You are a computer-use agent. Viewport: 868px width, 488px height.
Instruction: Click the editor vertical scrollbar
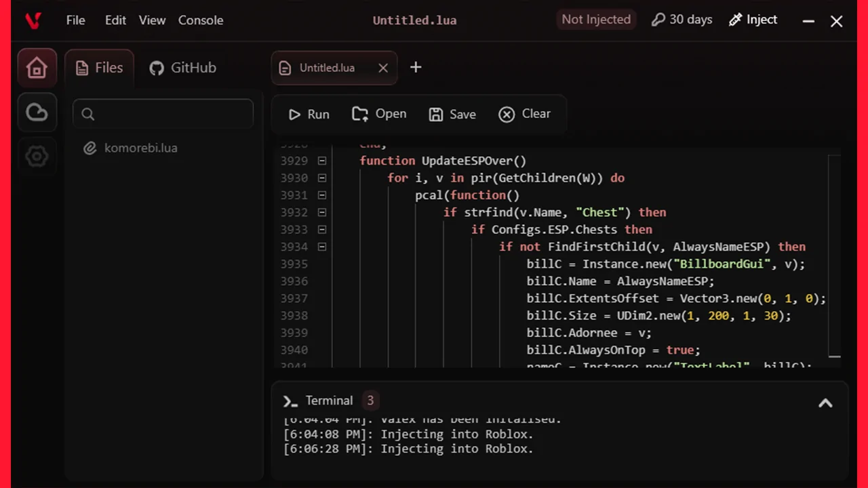(x=834, y=256)
